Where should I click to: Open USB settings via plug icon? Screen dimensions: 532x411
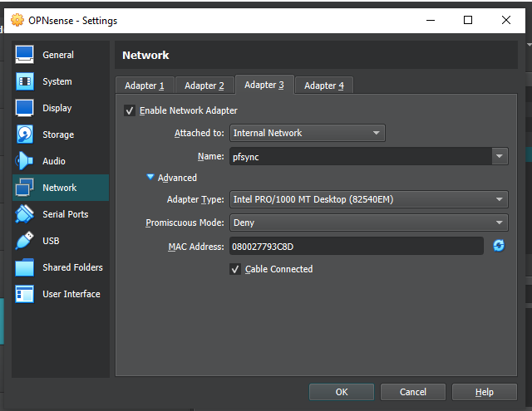24,241
